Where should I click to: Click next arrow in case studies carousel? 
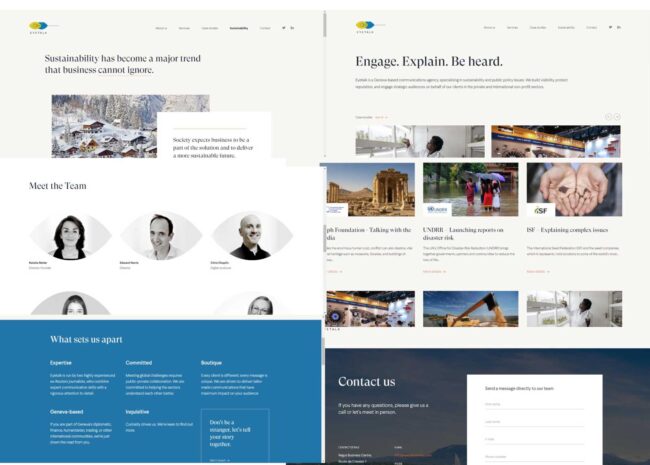(617, 117)
